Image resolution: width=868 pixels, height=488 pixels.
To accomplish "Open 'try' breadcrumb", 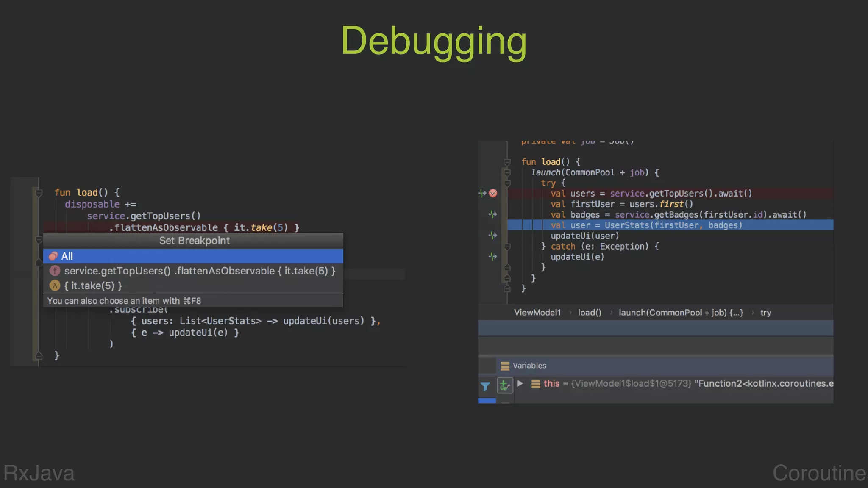I will (x=765, y=313).
